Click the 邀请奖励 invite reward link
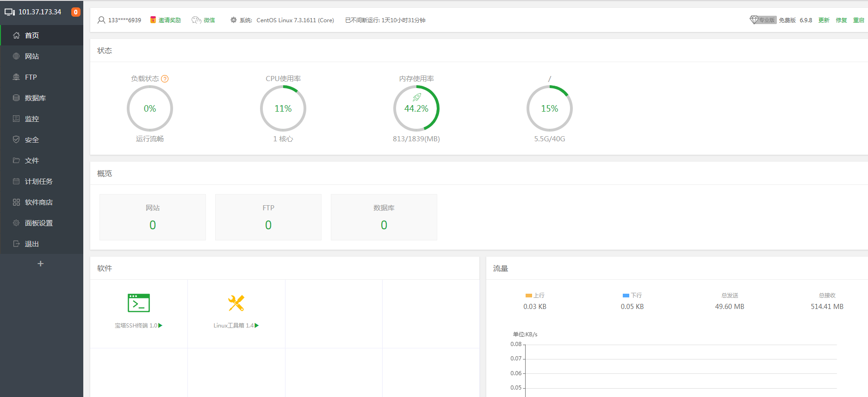868x397 pixels. click(x=166, y=20)
